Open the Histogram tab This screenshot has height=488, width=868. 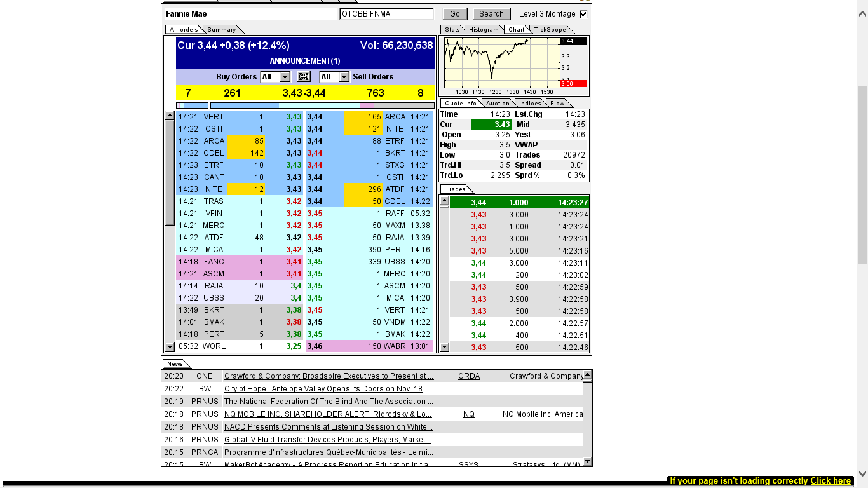pos(484,30)
